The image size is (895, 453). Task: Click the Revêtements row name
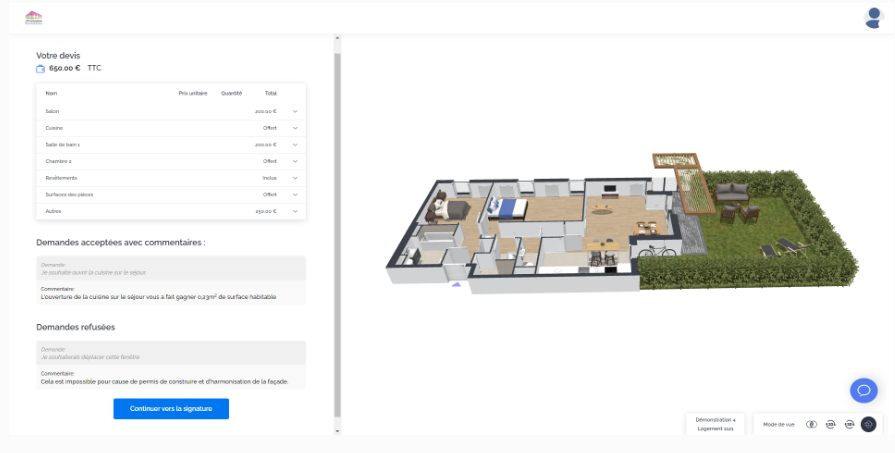click(x=61, y=178)
